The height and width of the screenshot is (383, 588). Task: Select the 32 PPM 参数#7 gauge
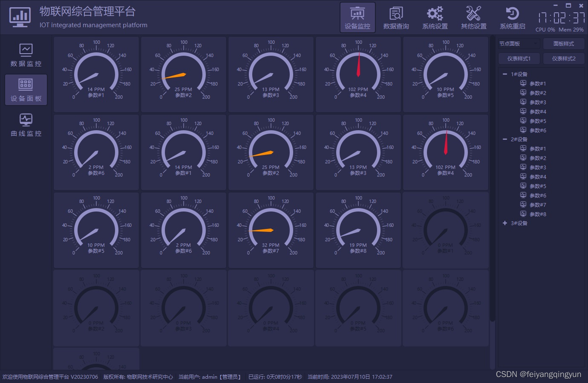pyautogui.click(x=271, y=230)
